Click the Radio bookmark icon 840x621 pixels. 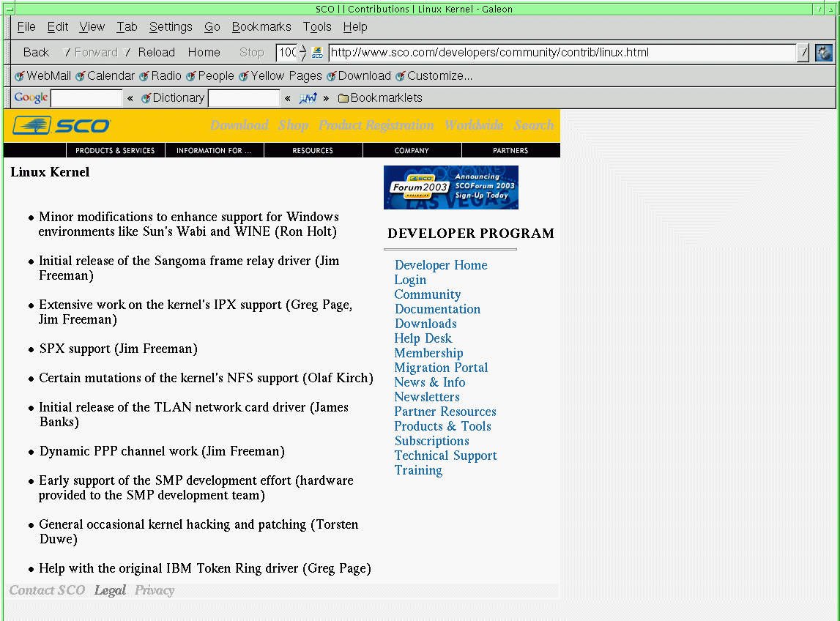(144, 76)
